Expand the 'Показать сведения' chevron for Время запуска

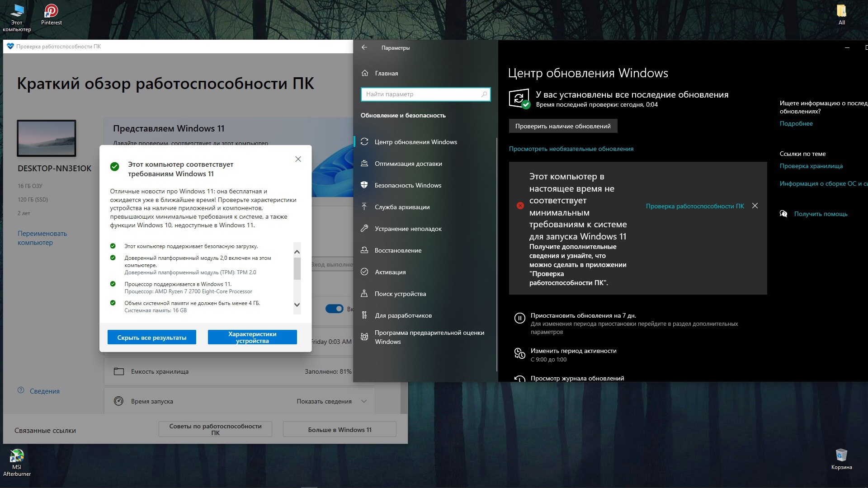364,401
